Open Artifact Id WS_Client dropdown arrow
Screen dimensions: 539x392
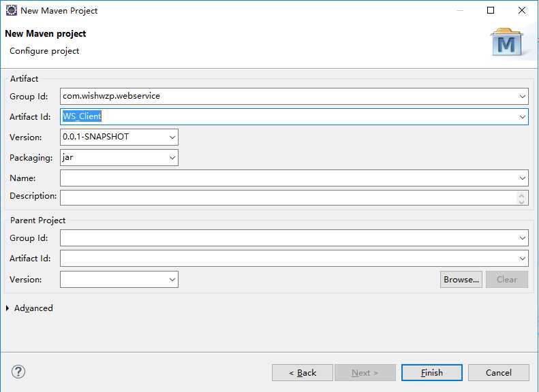tap(522, 117)
